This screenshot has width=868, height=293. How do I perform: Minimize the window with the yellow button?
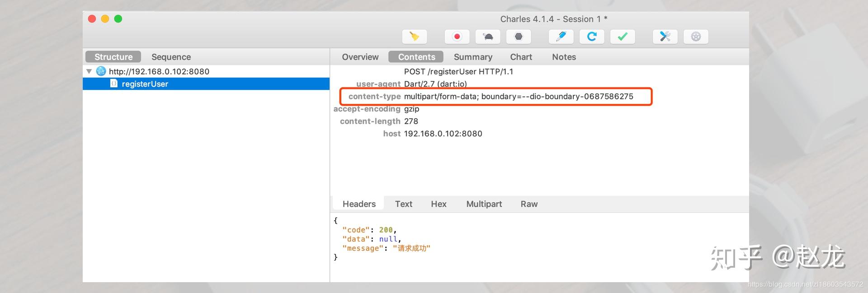pyautogui.click(x=105, y=19)
